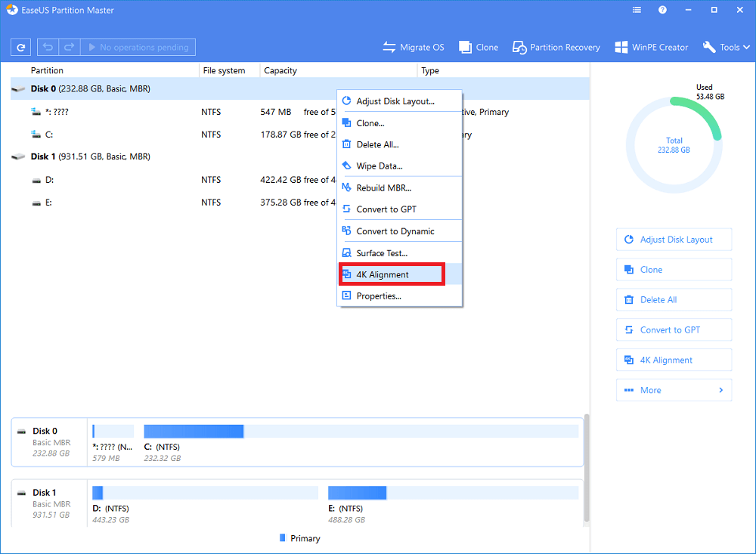The height and width of the screenshot is (554, 756).
Task: Open the Clone tool in top toolbar
Action: [x=478, y=47]
